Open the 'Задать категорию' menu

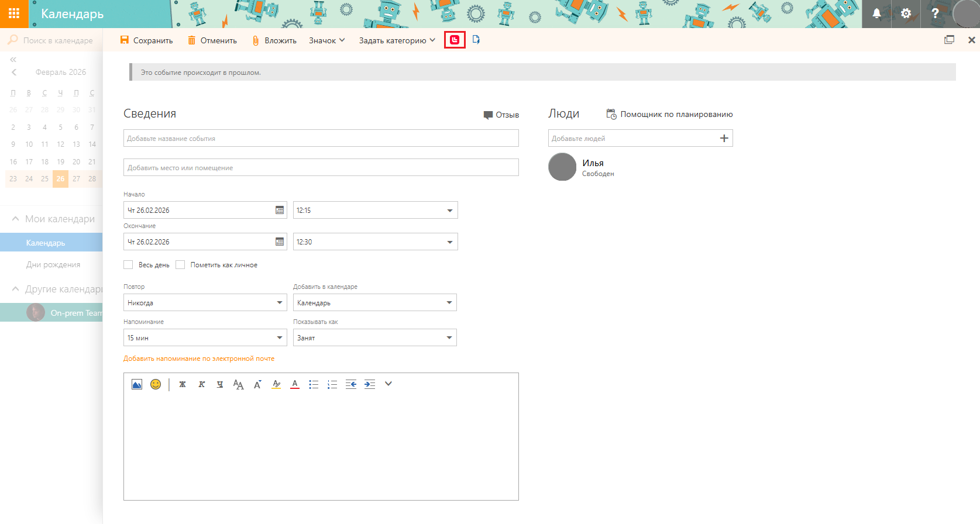397,40
